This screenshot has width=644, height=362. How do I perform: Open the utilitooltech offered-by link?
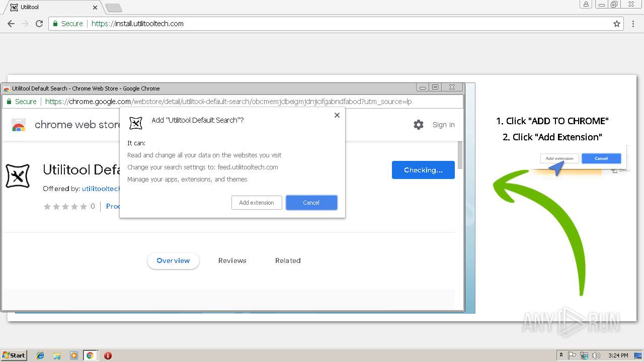101,189
